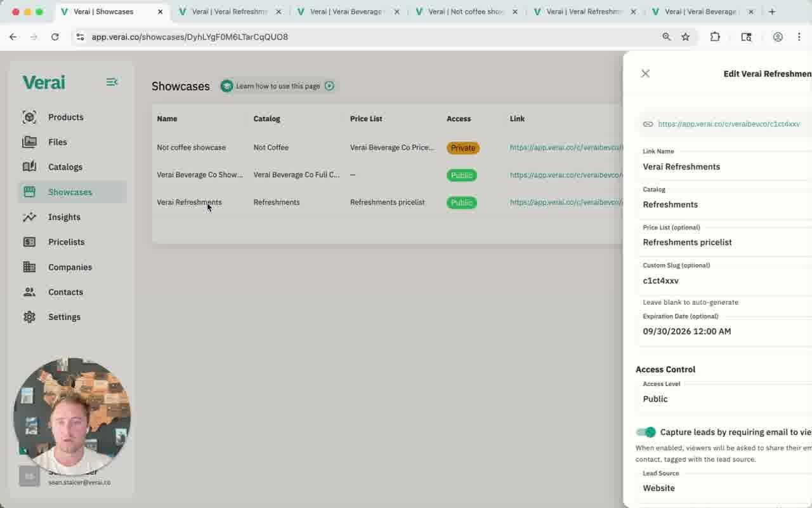The height and width of the screenshot is (508, 812).
Task: Open Contacts page text label
Action: click(x=65, y=292)
